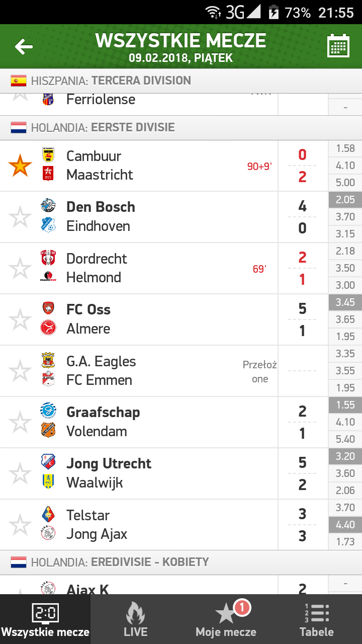Open the Tabele tab
Image resolution: width=362 pixels, height=644 pixels.
pyautogui.click(x=317, y=619)
